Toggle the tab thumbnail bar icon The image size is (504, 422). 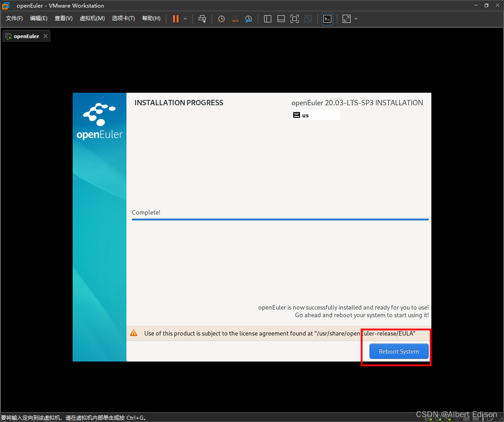[281, 19]
